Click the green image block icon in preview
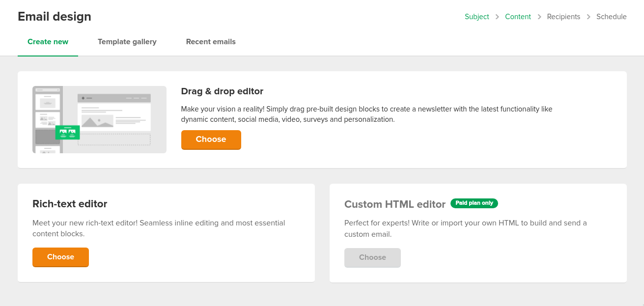Screen dimensions: 644x306 68,132
